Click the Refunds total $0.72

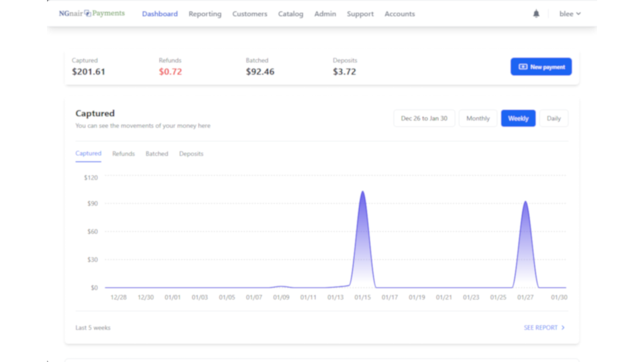(x=170, y=72)
